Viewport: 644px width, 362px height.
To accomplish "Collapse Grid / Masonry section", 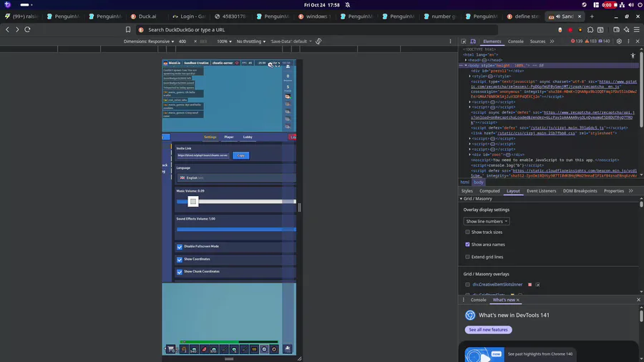I will pos(462,199).
